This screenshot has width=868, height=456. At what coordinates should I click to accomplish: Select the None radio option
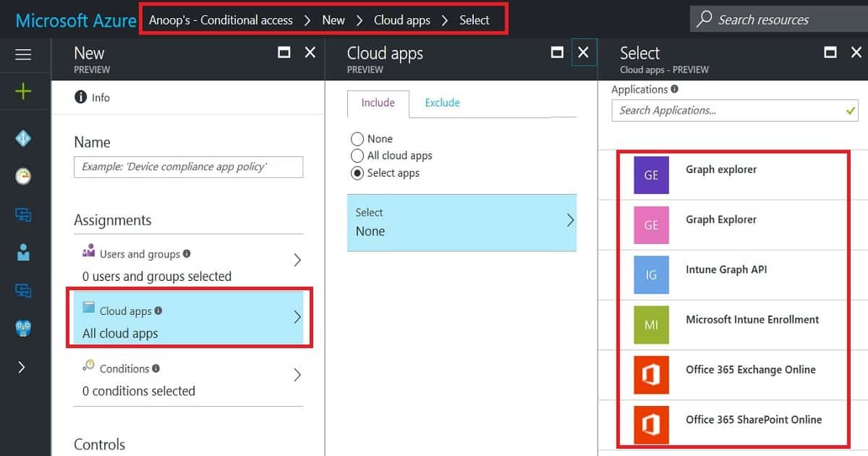click(357, 139)
